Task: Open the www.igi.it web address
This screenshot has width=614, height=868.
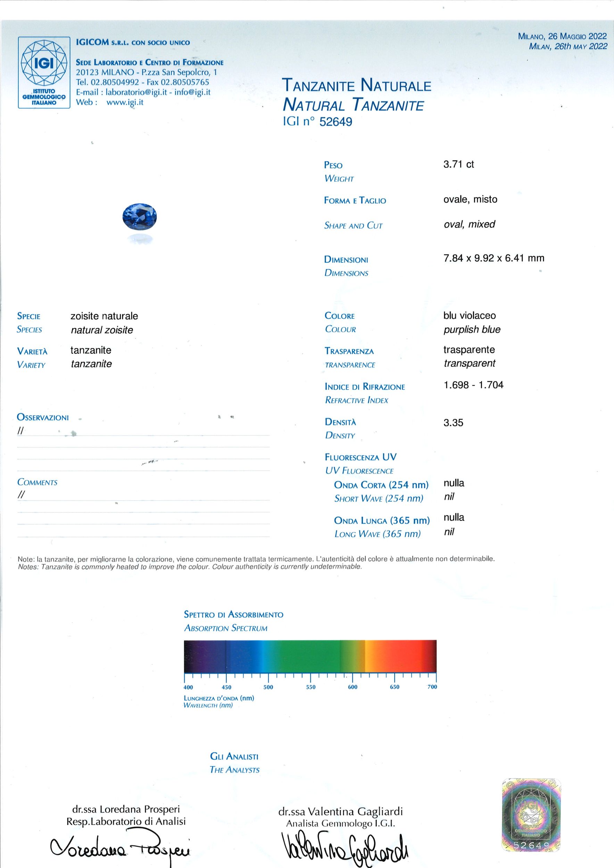Action: [x=125, y=102]
